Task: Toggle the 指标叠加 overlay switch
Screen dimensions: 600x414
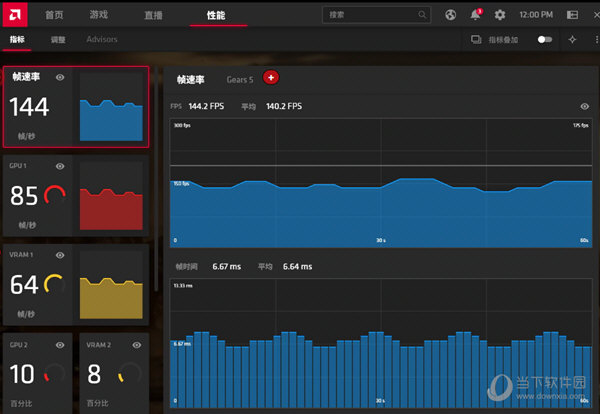Action: click(x=544, y=40)
